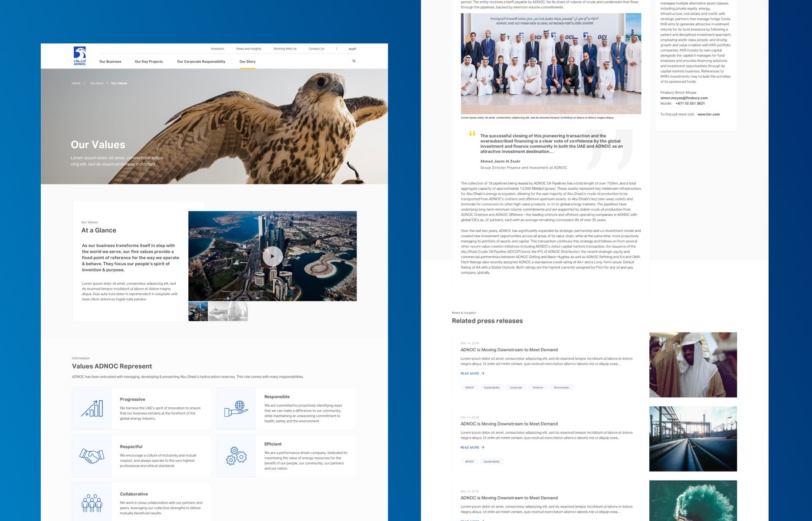Open Our Key Projects menu
Screen dimensions: 812x521
click(x=149, y=62)
